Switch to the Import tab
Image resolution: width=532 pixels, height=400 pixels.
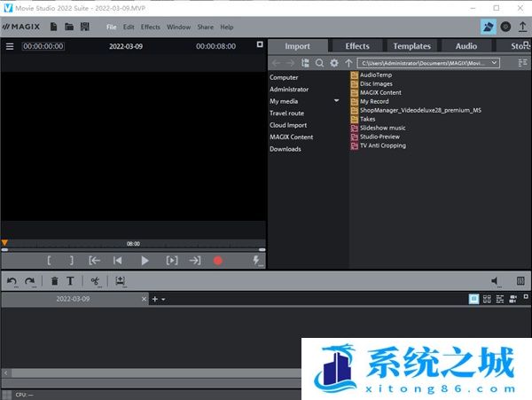(x=298, y=46)
